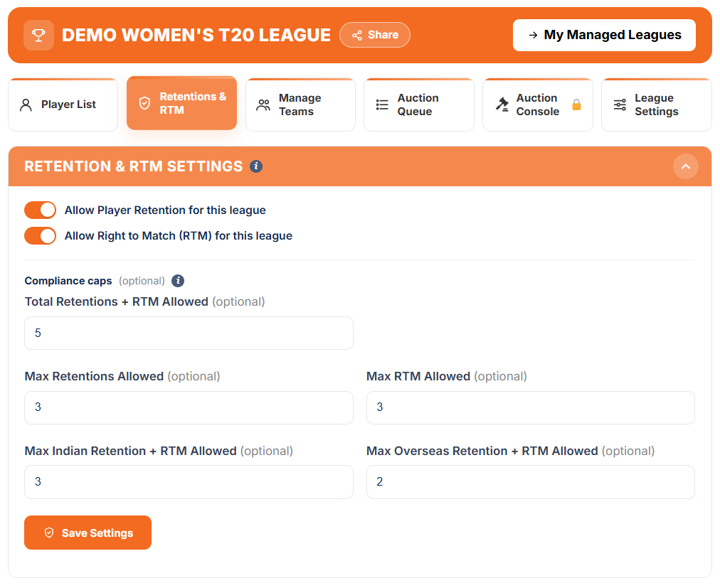Focus the Total Retentions + RTM Allowed field
The height and width of the screenshot is (588, 720).
(x=189, y=333)
